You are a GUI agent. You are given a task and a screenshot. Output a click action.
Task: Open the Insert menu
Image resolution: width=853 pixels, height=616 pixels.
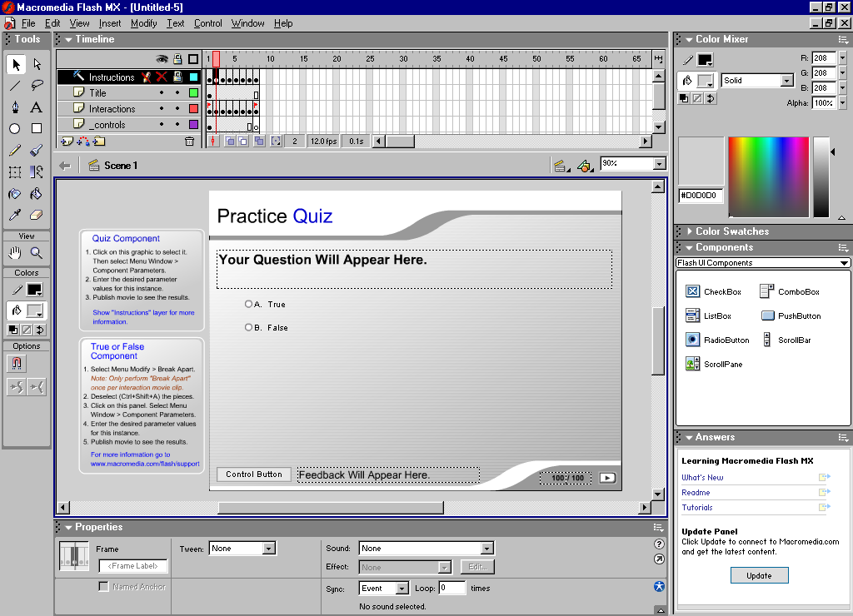tap(110, 23)
